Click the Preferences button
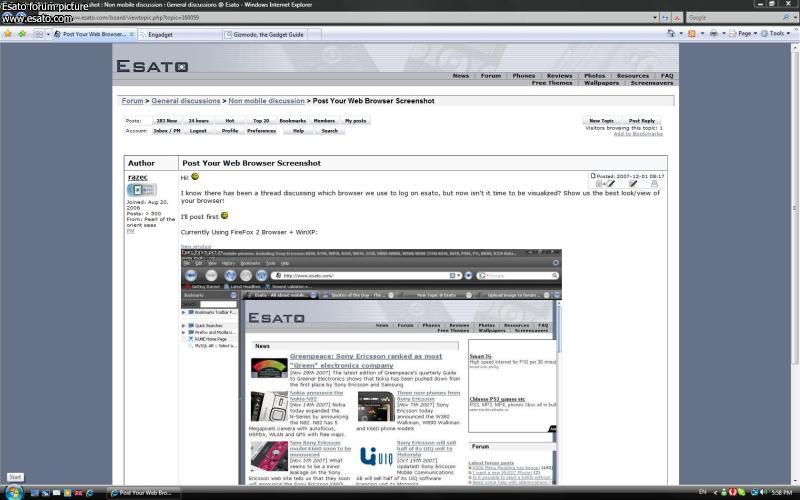800x500 pixels. coord(261,131)
